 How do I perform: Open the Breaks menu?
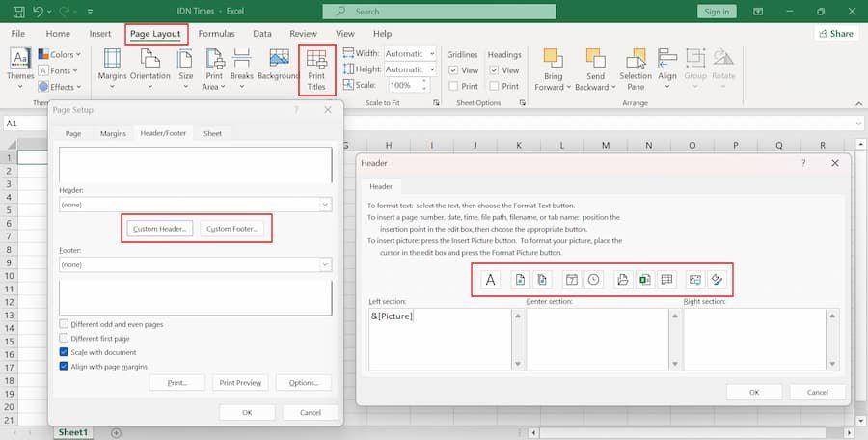(242, 69)
